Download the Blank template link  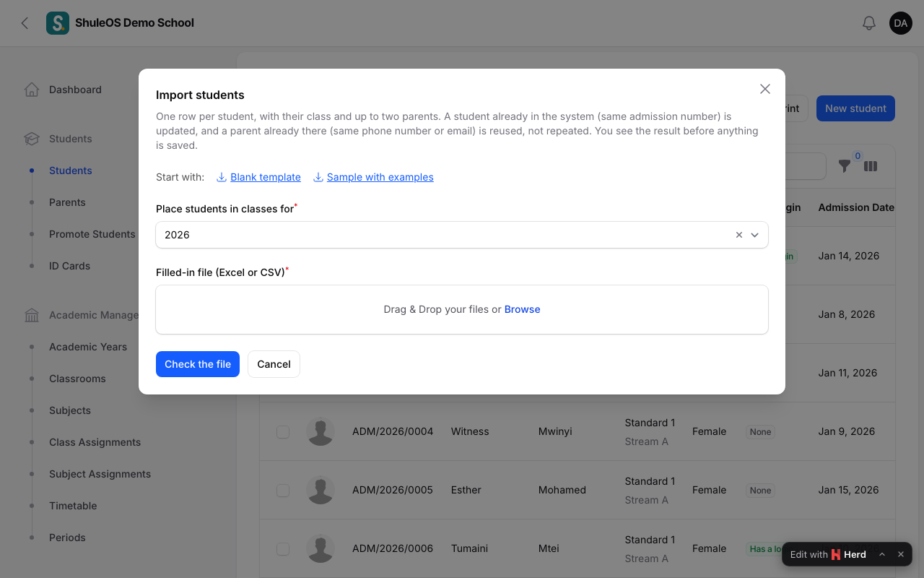tap(266, 177)
